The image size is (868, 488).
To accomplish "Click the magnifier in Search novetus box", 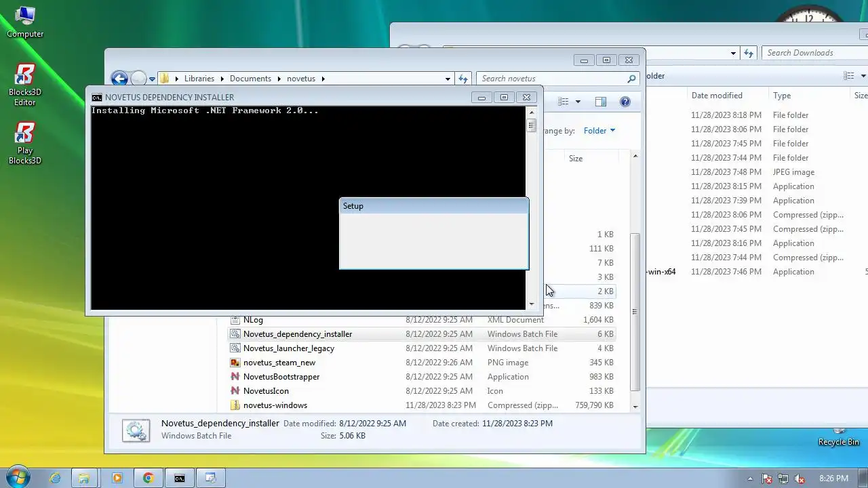I will tap(631, 79).
